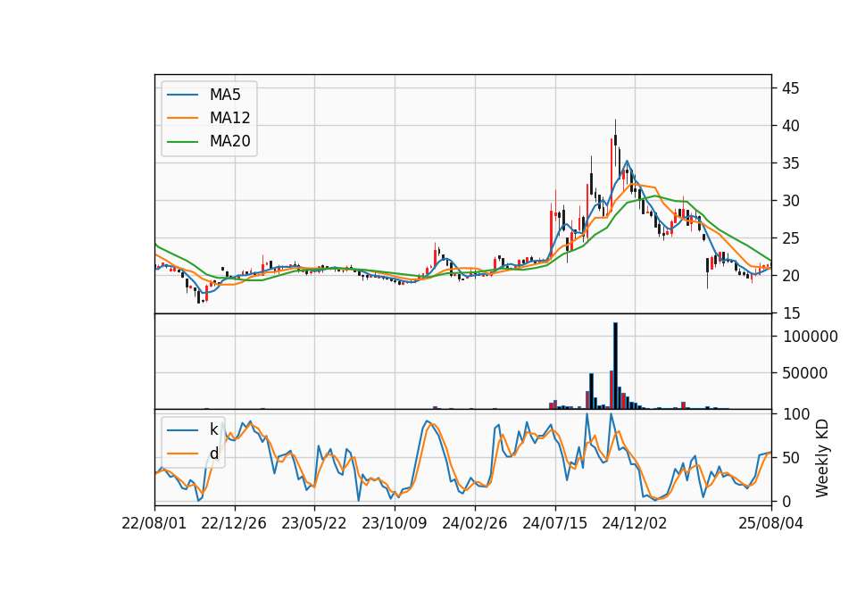The width and height of the screenshot is (857, 616).
Task: Click the Weekly KD axis label
Action: pos(822,458)
